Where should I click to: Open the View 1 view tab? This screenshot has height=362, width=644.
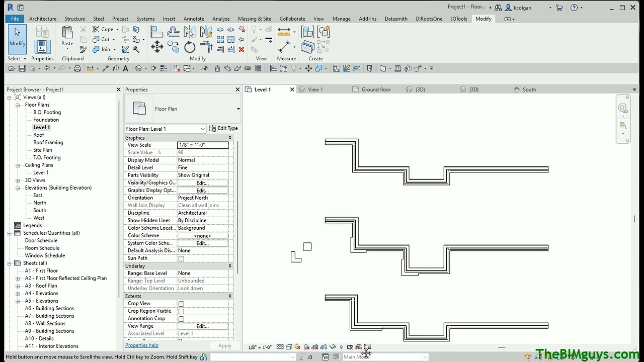[315, 89]
